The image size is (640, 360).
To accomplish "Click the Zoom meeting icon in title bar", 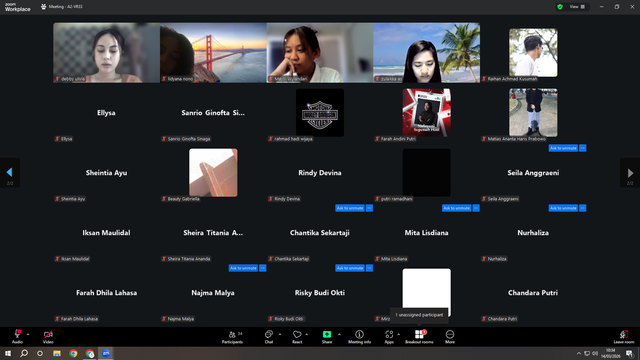I will [x=43, y=7].
